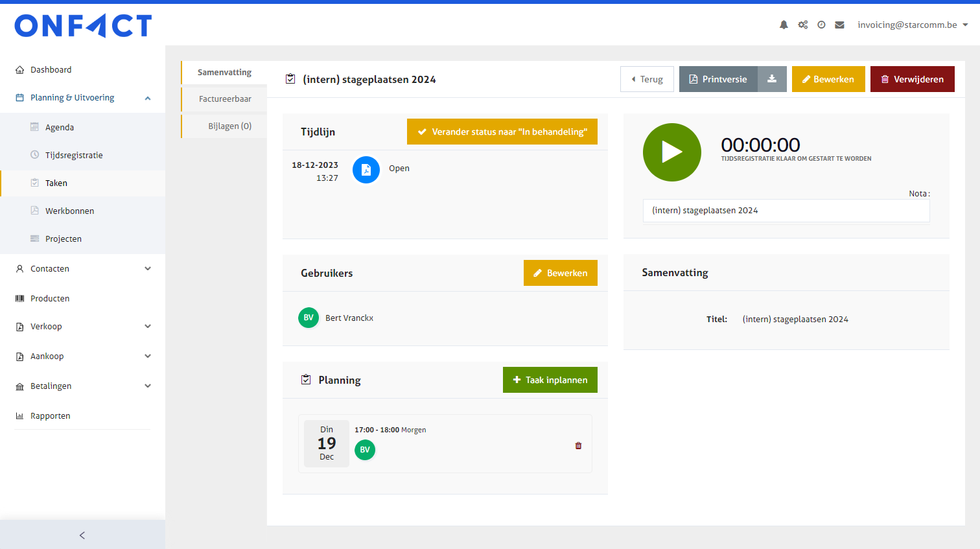Change status to "In behandeling"

point(502,132)
